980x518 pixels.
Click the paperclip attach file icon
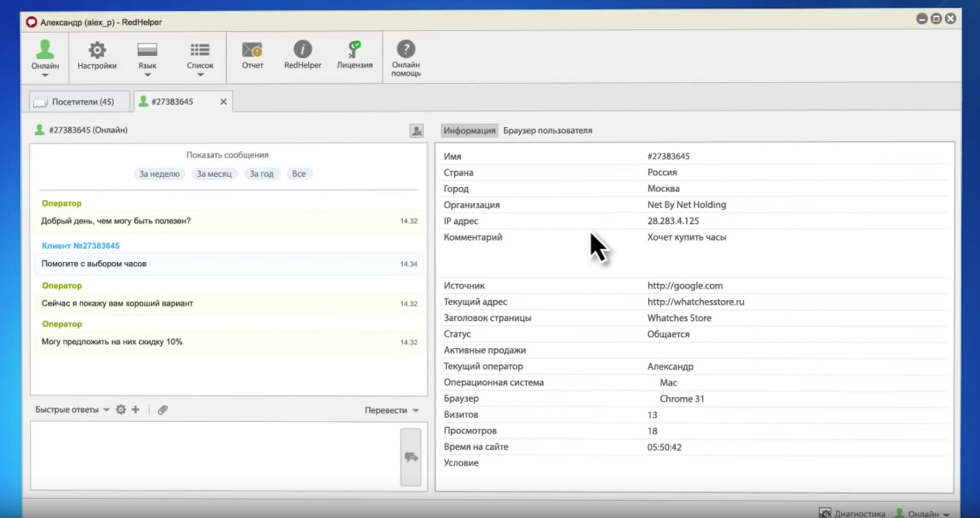pyautogui.click(x=163, y=409)
